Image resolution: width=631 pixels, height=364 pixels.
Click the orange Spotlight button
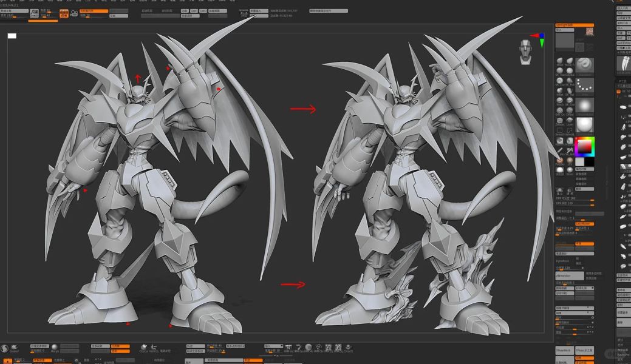[575, 25]
